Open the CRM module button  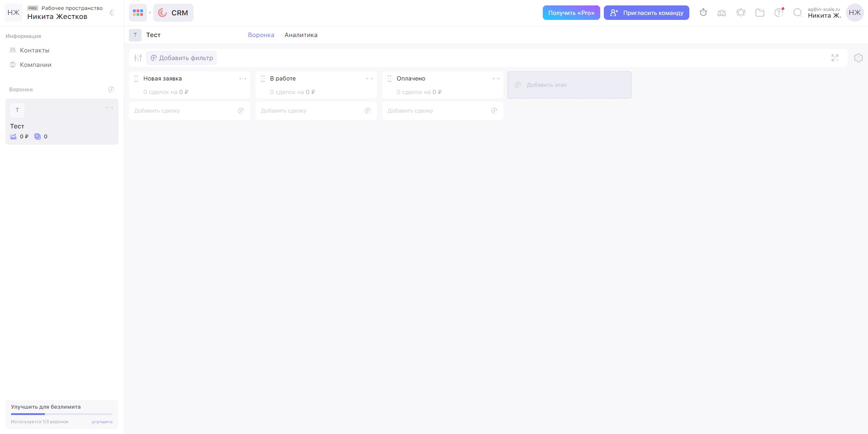[173, 13]
